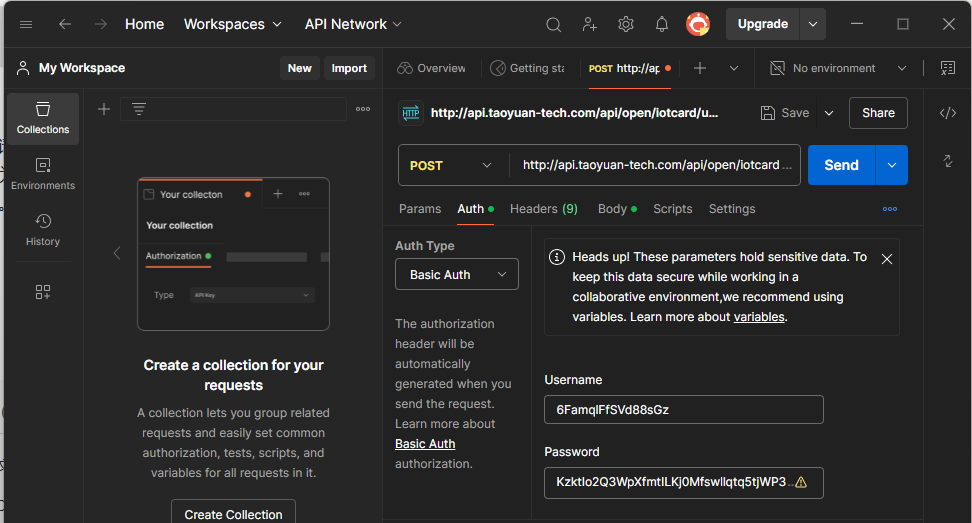The height and width of the screenshot is (523, 972).
Task: Open the History sidebar panel
Action: [x=43, y=230]
